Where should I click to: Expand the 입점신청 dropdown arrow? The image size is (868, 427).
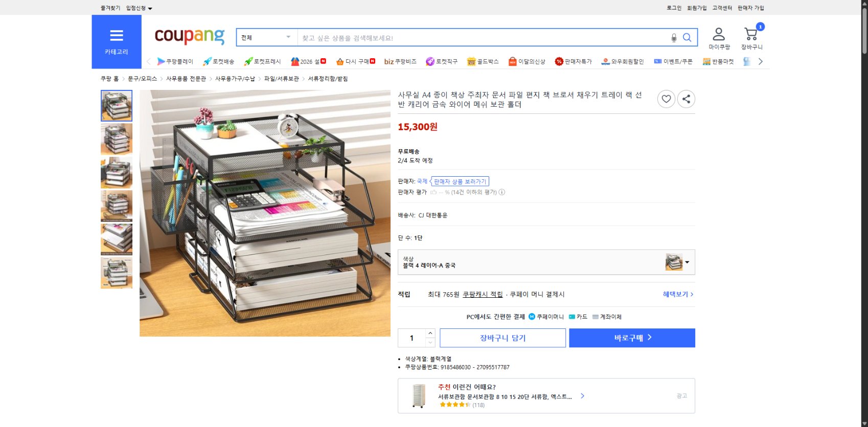click(x=151, y=8)
